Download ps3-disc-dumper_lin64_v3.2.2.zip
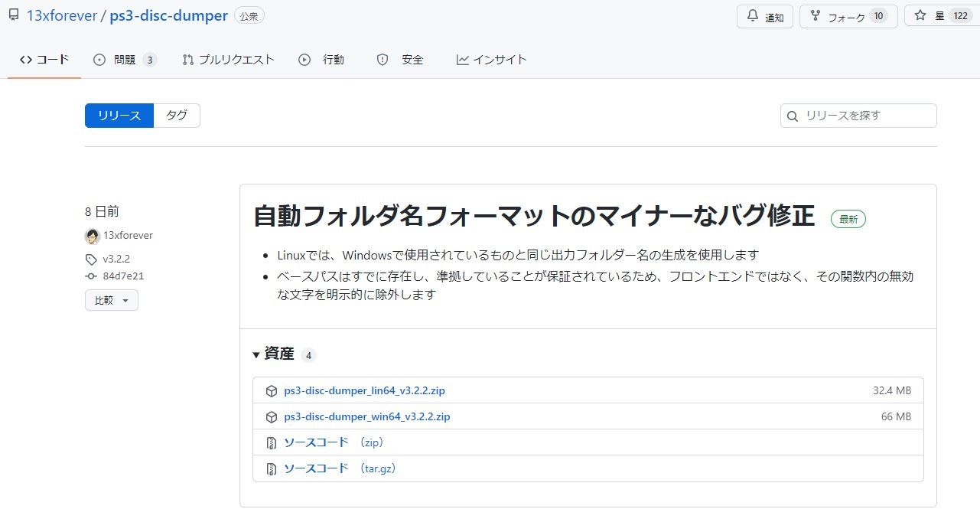 [x=364, y=390]
